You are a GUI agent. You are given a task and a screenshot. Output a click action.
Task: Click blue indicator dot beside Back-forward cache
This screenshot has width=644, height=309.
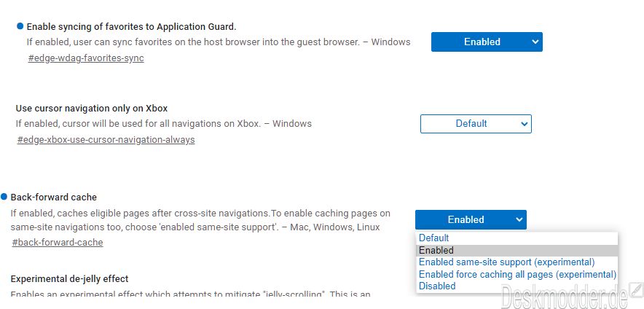coord(4,197)
